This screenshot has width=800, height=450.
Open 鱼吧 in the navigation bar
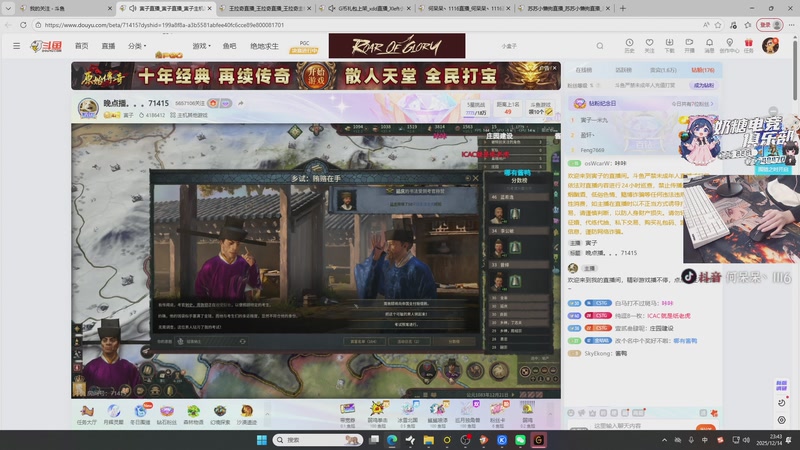(230, 46)
